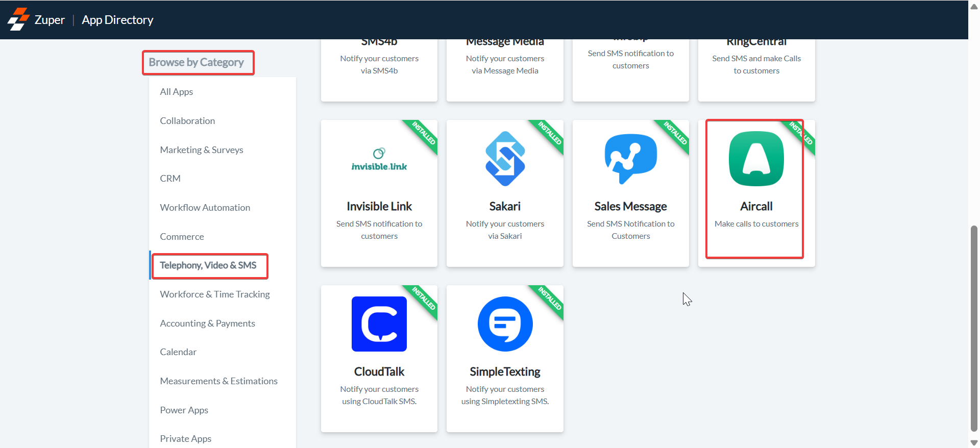The width and height of the screenshot is (980, 448).
Task: Click the Installed ribbon on Sales Message
Action: pos(675,134)
